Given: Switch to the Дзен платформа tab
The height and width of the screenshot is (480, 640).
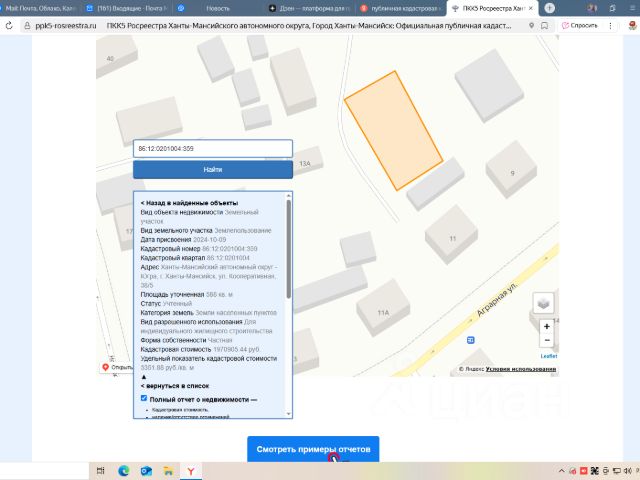Looking at the screenshot, I should (x=310, y=8).
